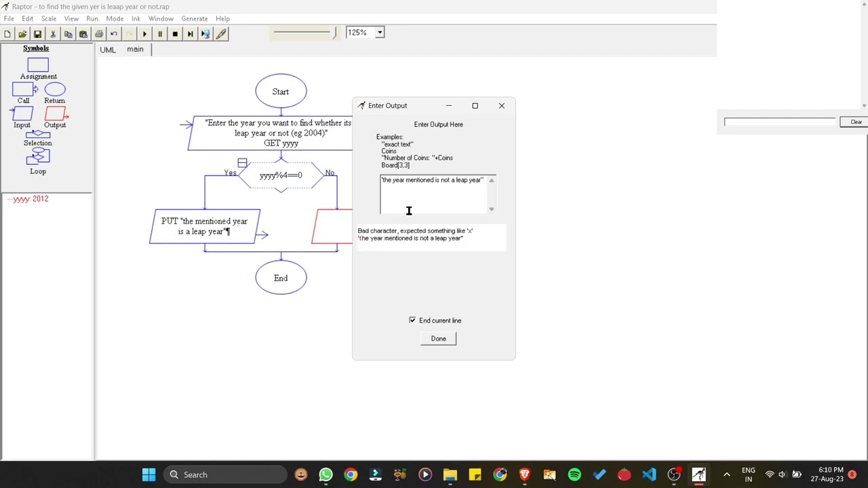Click the Save toolbar icon
This screenshot has width=868, height=488.
37,34
